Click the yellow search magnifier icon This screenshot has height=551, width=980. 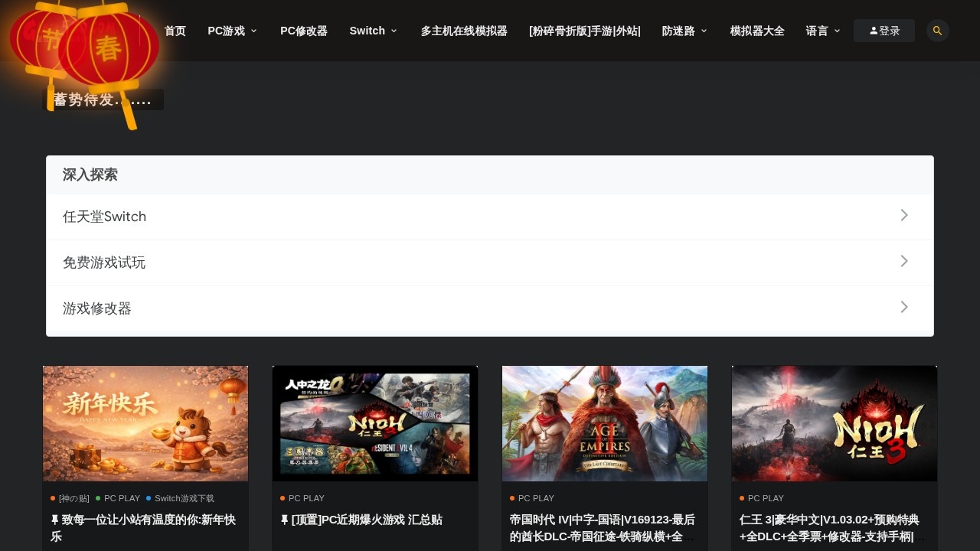(937, 31)
